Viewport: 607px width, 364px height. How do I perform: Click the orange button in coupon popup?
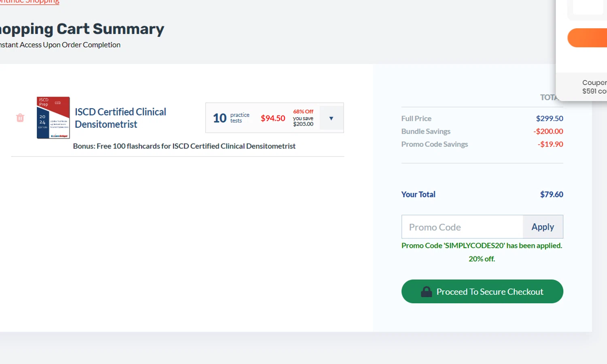click(x=588, y=38)
